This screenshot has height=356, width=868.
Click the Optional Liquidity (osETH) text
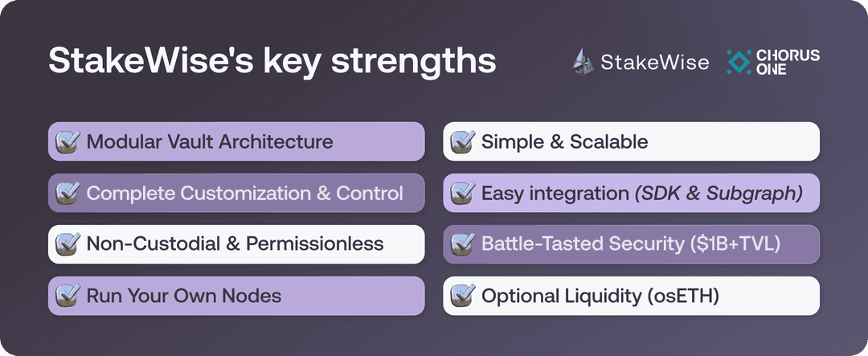(600, 296)
